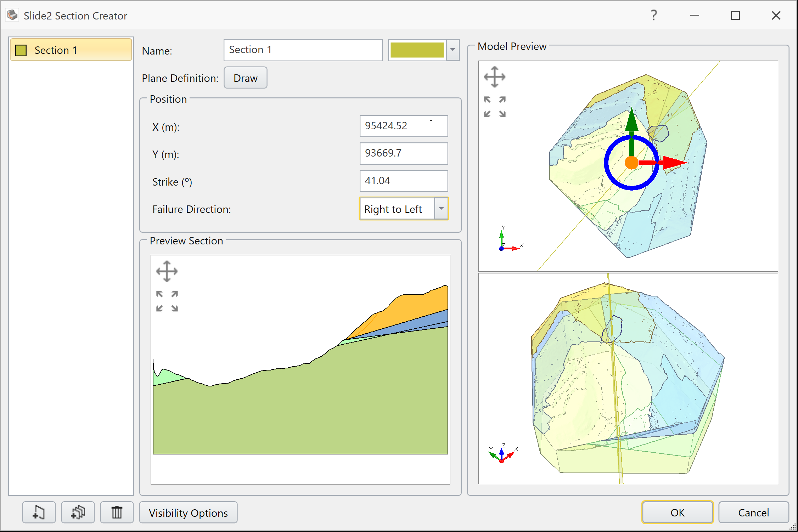Click green Y-axis arrow of section gizmo
The image size is (798, 532).
[x=631, y=120]
